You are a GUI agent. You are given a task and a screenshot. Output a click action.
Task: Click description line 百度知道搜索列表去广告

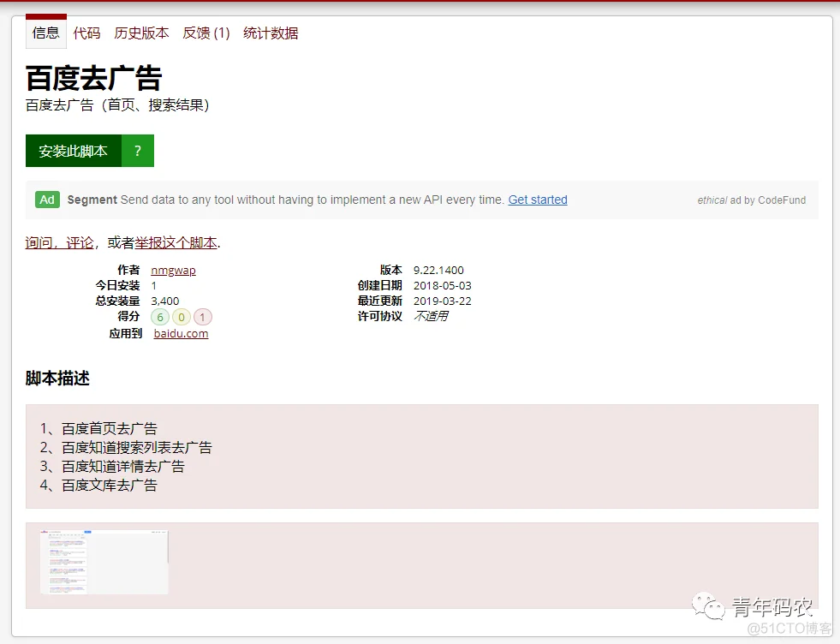click(137, 447)
